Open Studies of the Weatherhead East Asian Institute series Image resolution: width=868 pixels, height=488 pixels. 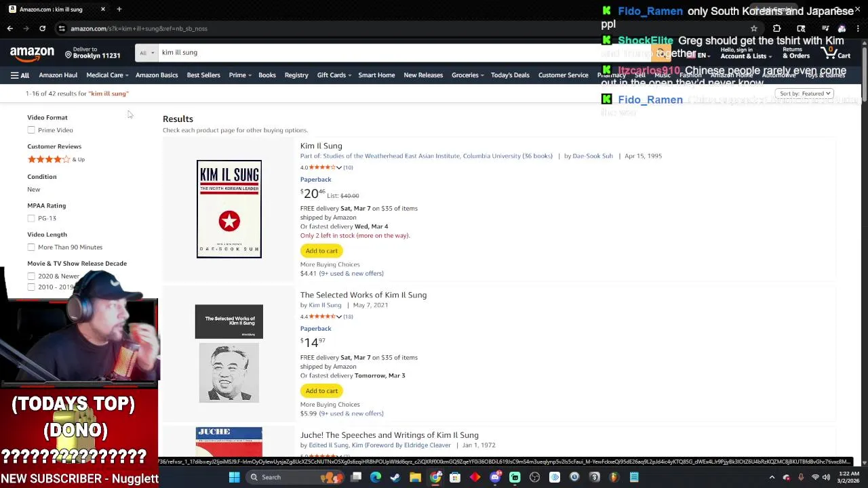coord(437,156)
